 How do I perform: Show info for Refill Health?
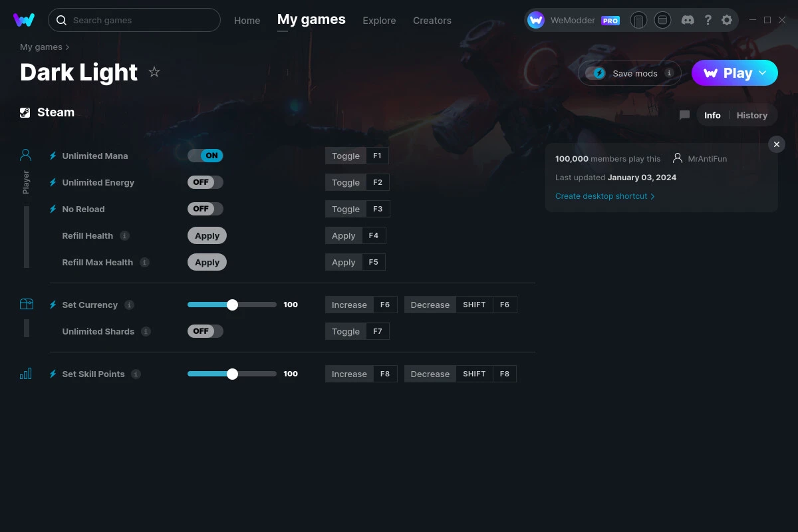coord(124,235)
